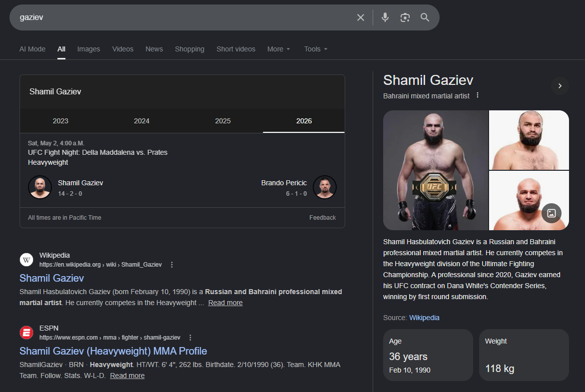
Task: Expand the Tools dropdown
Action: click(316, 49)
